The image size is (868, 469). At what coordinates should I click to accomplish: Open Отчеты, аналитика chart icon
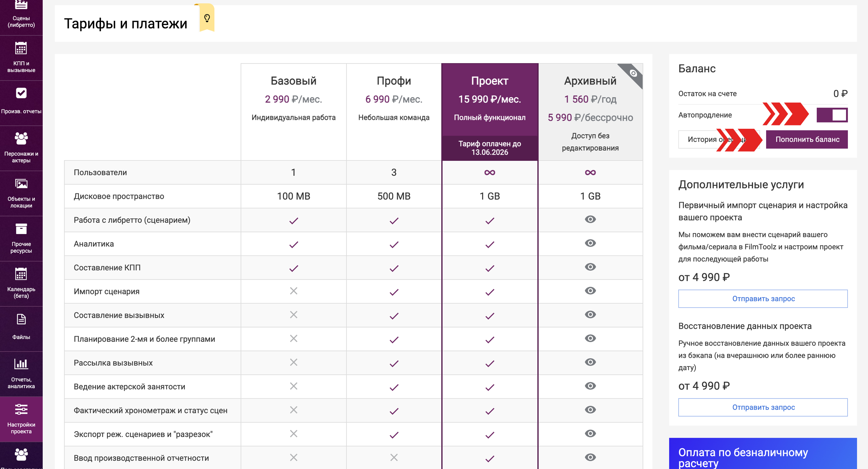(x=21, y=364)
